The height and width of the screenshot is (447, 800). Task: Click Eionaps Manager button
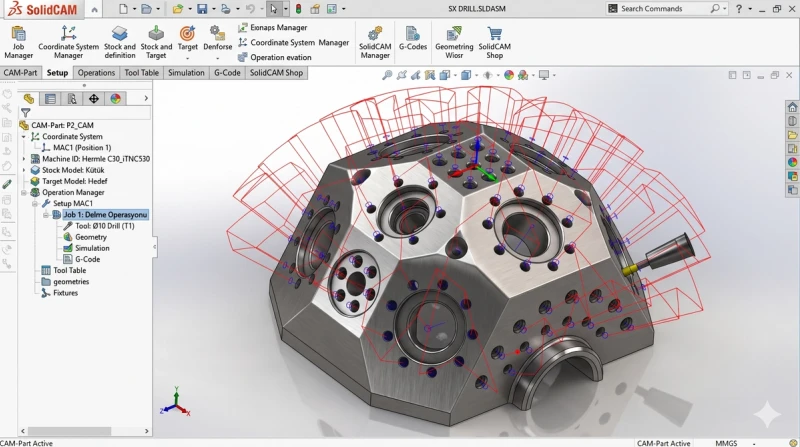[272, 28]
